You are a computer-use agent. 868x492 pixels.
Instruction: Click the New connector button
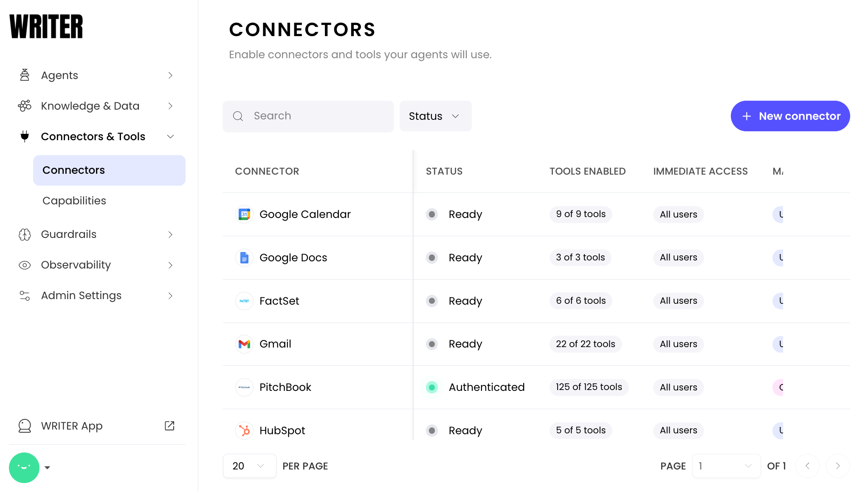tap(790, 116)
